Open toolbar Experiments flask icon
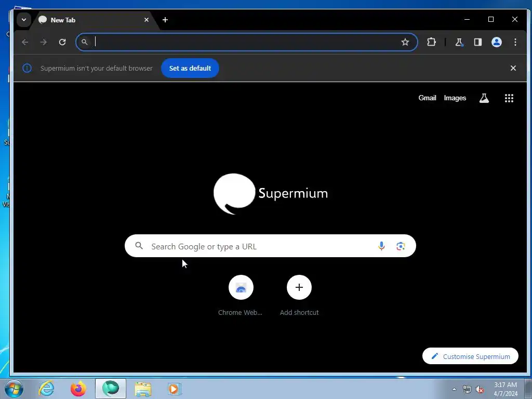 point(459,42)
